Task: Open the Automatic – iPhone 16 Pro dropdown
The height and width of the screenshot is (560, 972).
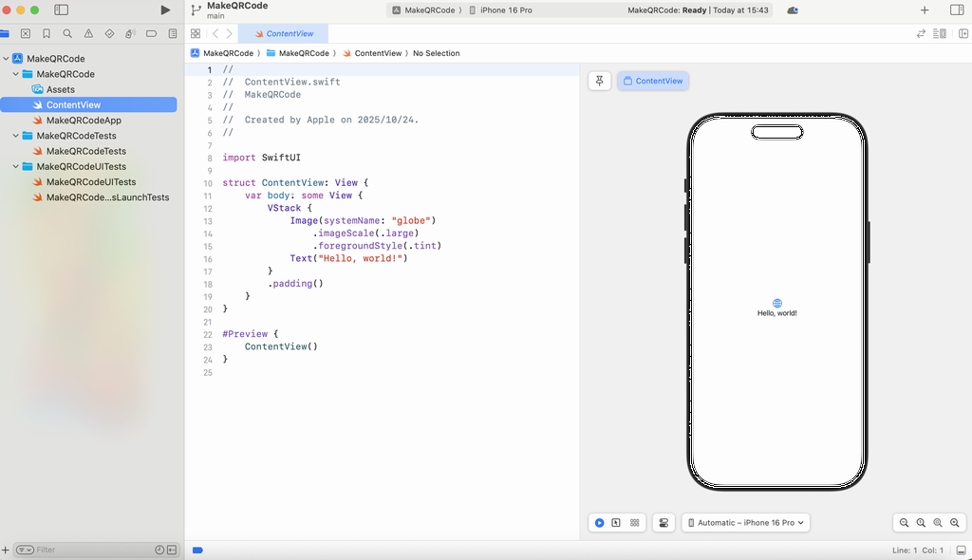Action: tap(746, 523)
